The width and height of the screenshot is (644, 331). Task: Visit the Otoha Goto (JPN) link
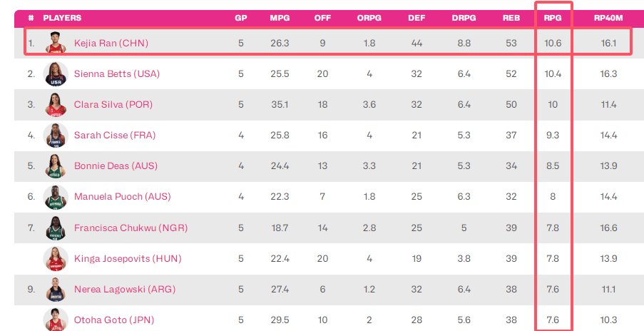click(x=114, y=320)
